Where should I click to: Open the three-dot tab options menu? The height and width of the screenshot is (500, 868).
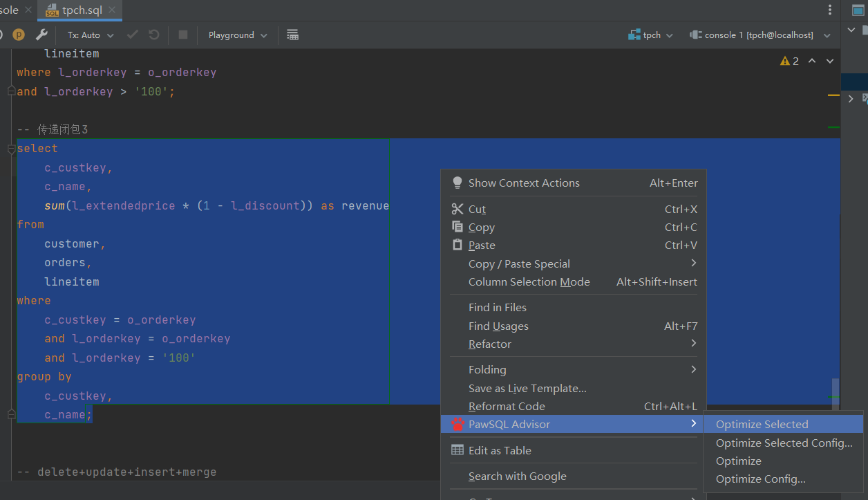click(x=830, y=10)
